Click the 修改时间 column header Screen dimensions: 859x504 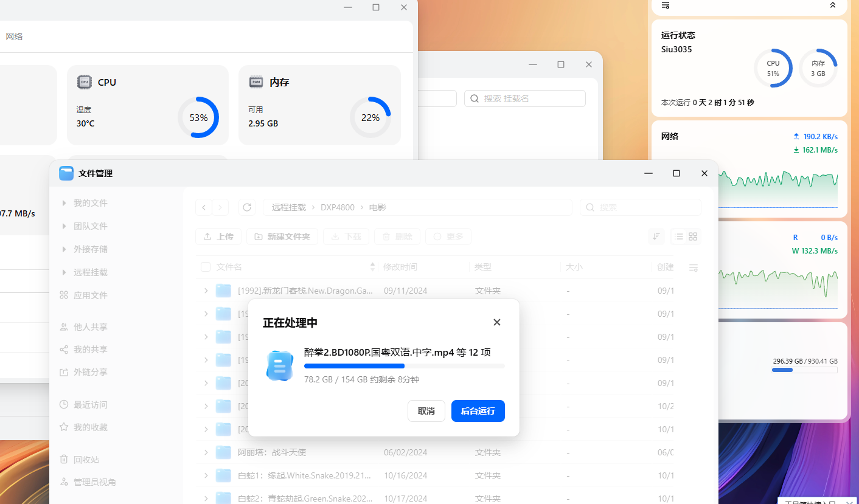[x=400, y=267]
